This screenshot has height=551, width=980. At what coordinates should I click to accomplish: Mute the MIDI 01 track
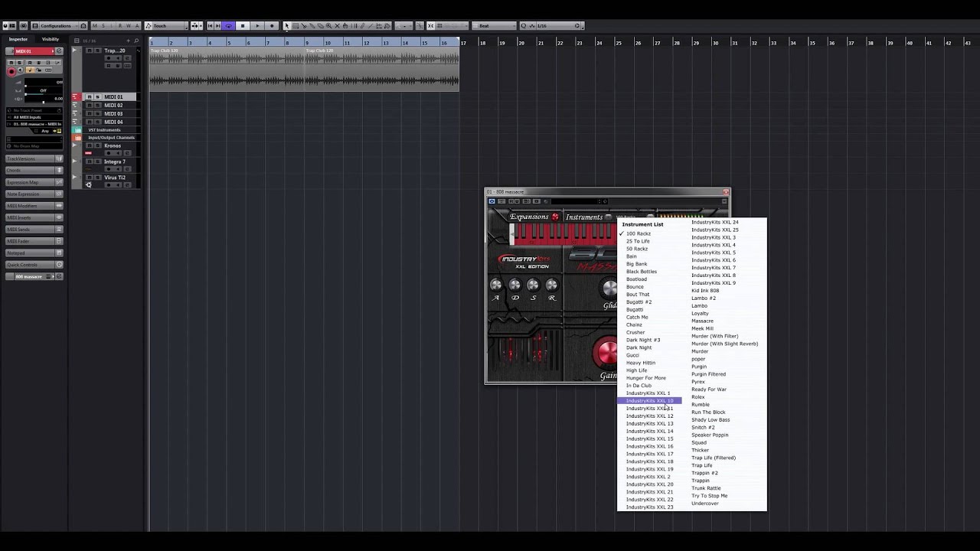[89, 97]
